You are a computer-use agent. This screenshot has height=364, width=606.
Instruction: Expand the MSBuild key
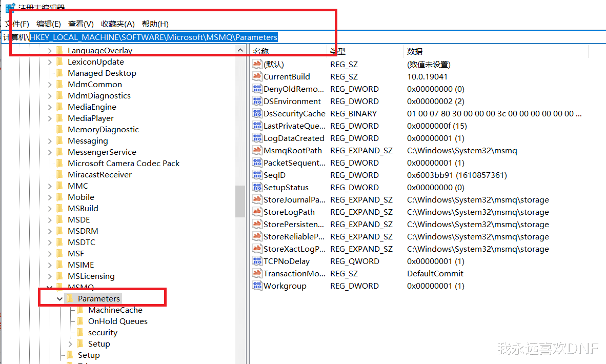point(49,208)
